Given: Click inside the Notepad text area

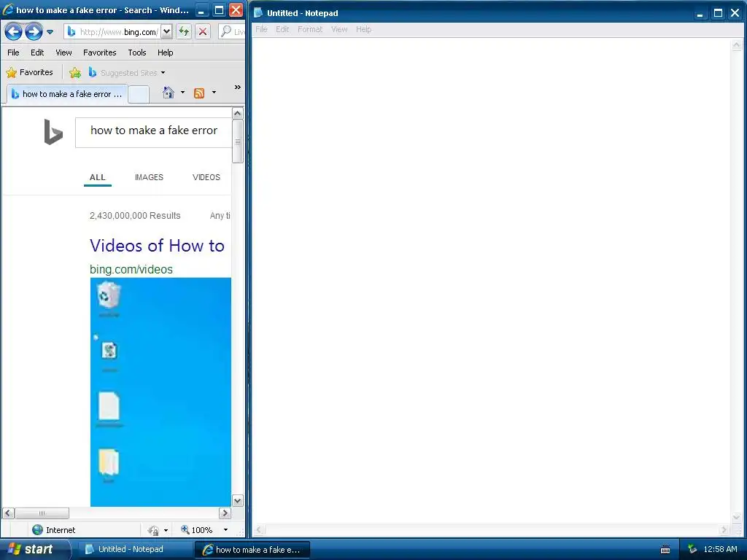Looking at the screenshot, I should point(491,281).
